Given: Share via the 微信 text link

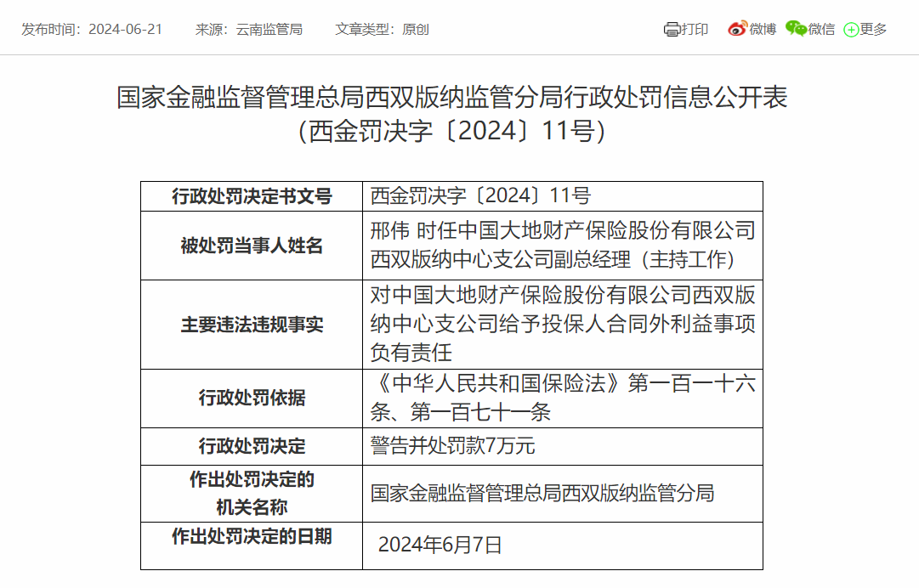Looking at the screenshot, I should [x=821, y=29].
